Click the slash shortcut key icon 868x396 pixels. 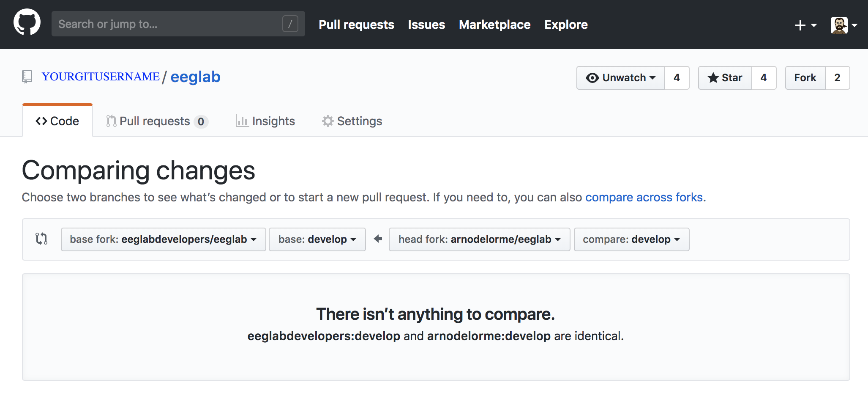point(290,24)
